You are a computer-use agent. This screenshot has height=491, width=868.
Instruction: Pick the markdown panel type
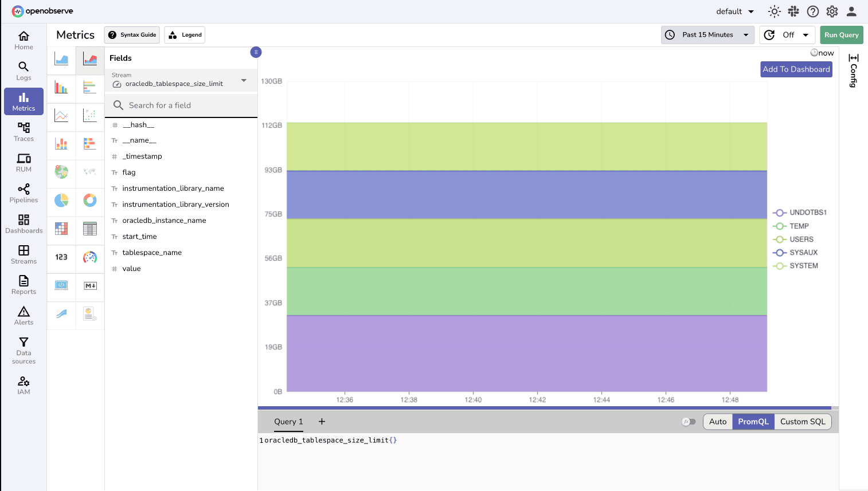[x=90, y=287]
